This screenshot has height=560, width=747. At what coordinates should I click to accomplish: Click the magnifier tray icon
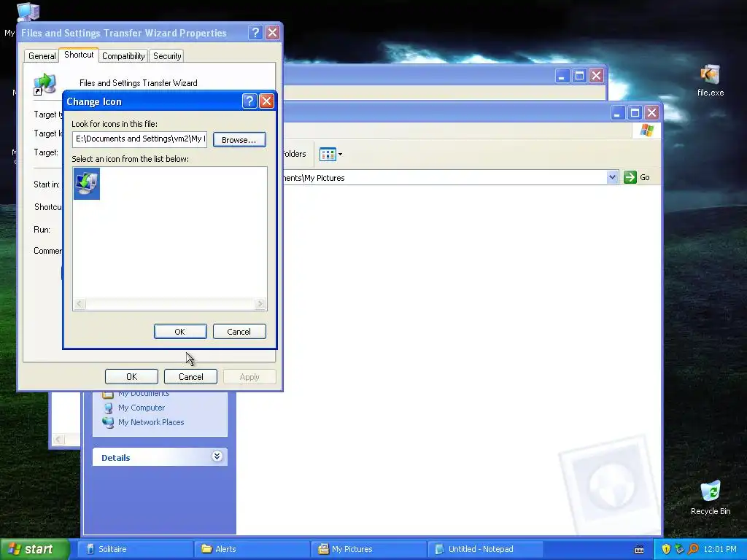693,549
